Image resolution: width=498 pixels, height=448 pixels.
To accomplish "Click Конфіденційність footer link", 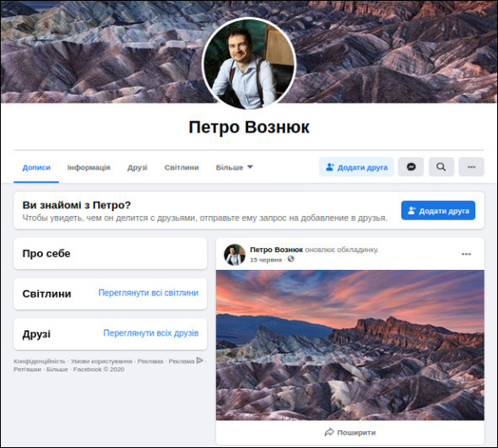I will [40, 361].
